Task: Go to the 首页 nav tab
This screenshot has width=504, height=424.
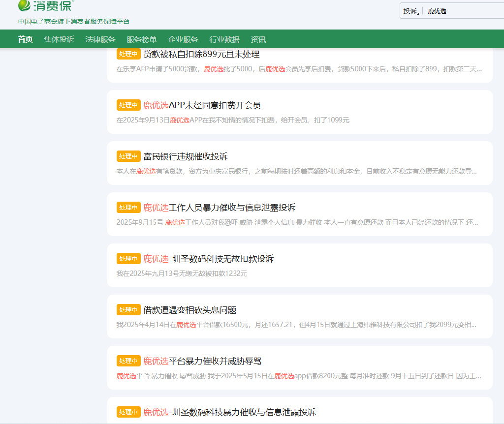Action: pyautogui.click(x=26, y=39)
